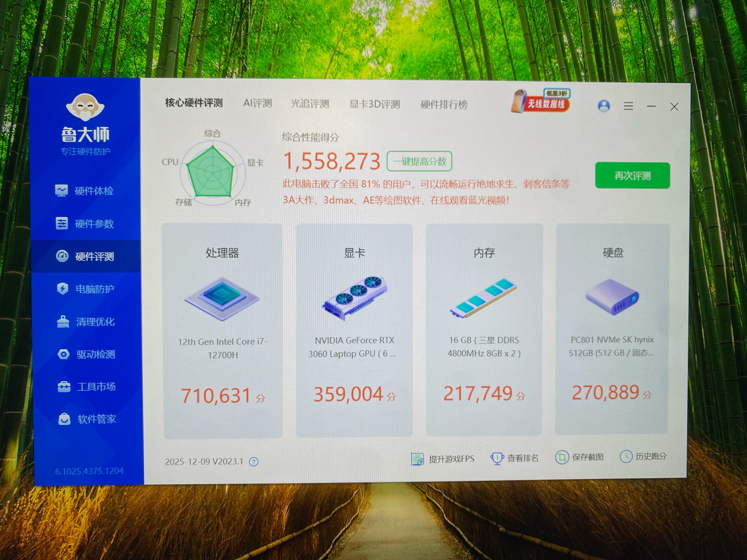Click the 一键提高分数 button
The width and height of the screenshot is (747, 560).
coord(419,161)
